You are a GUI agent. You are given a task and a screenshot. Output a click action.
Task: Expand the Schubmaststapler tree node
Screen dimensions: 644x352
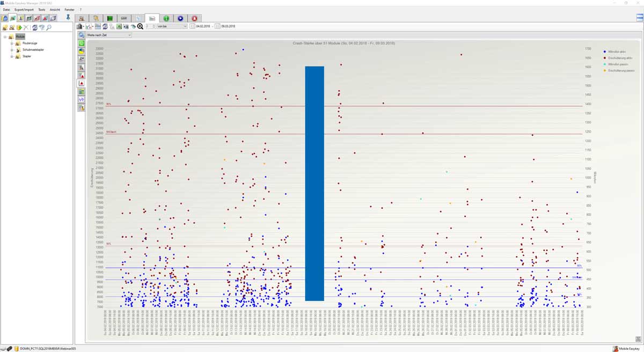point(11,49)
